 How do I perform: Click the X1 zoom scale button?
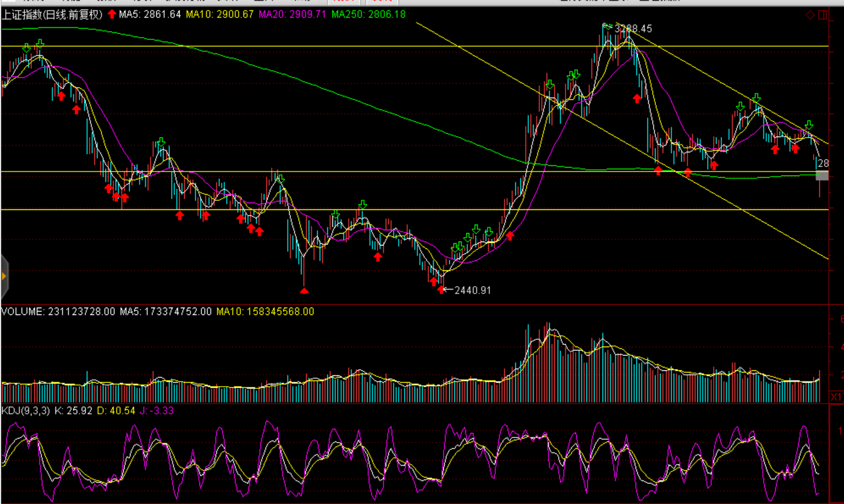(x=836, y=397)
